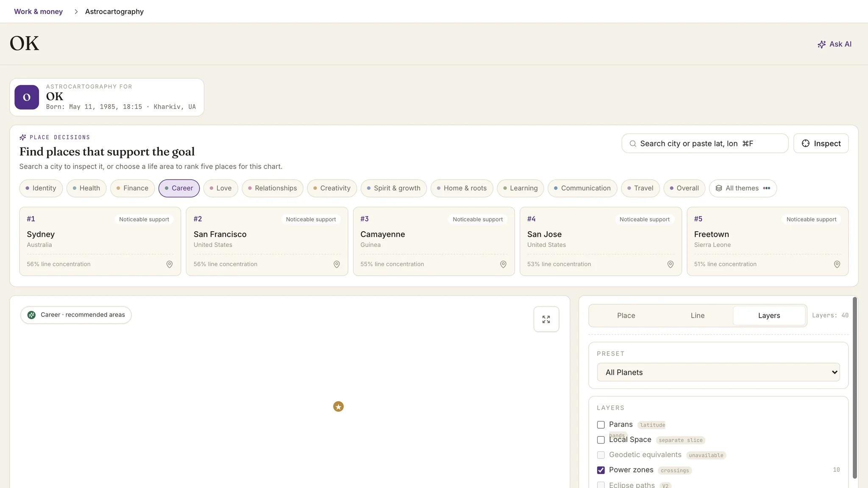Click the purple O avatar icon

tap(27, 97)
